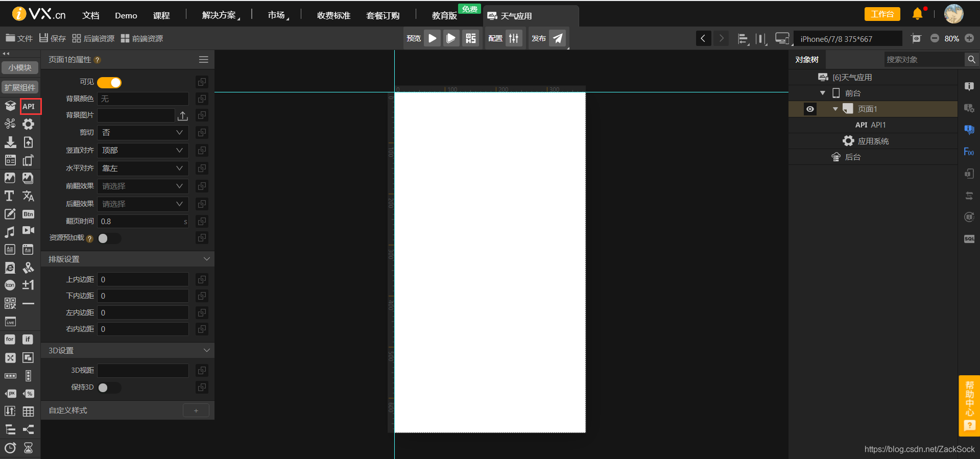The height and width of the screenshot is (459, 980).
Task: Open the 剪切 dropdown
Action: pos(143,132)
